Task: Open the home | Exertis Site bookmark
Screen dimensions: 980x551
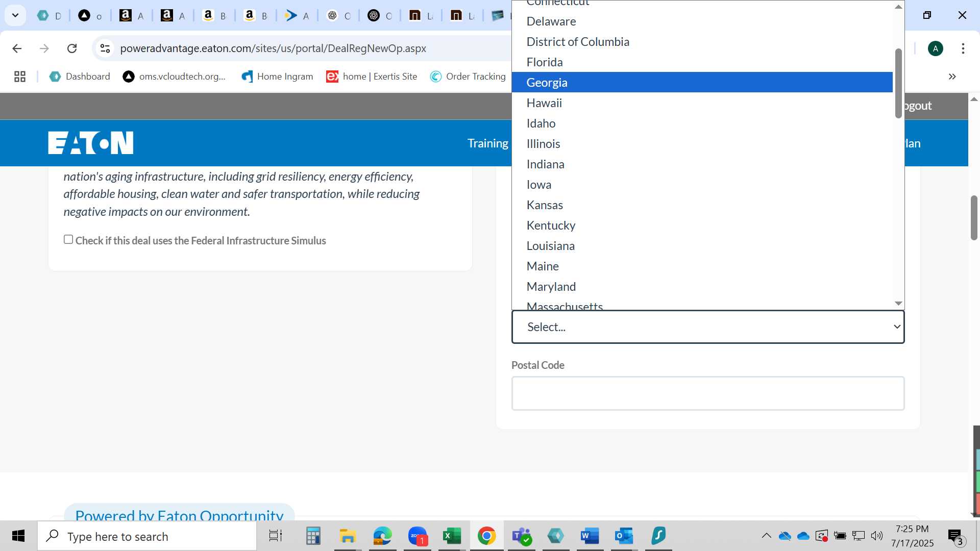Action: [x=372, y=77]
